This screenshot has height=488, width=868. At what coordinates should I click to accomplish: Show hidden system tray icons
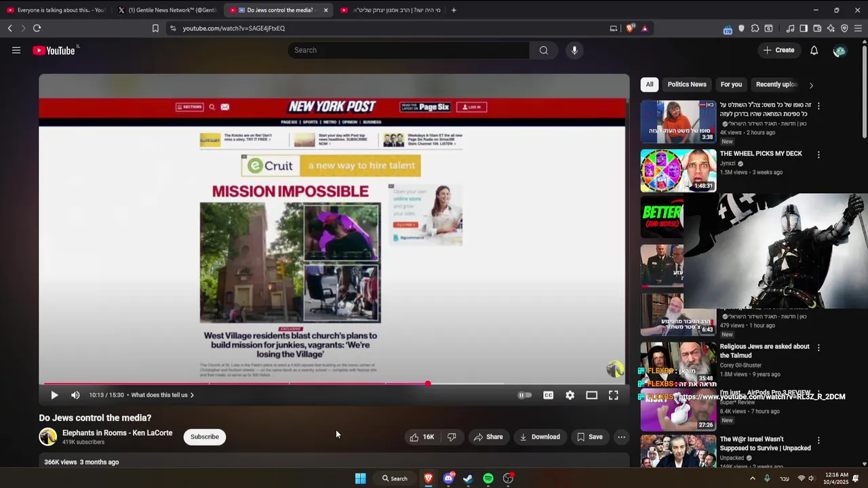click(x=752, y=479)
